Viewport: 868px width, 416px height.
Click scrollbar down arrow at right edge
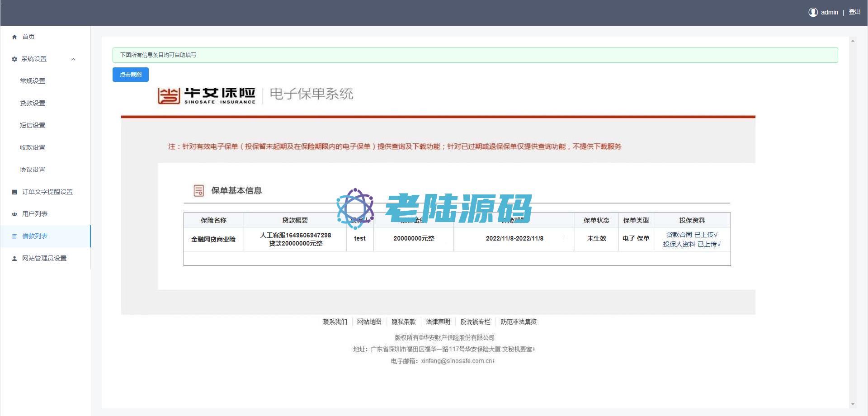[853, 404]
